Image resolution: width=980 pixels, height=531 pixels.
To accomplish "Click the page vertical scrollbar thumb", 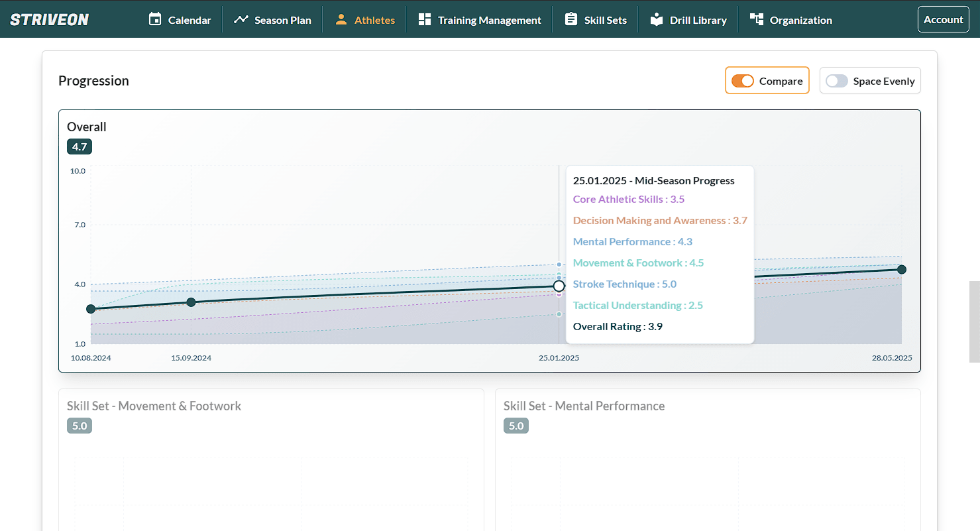I will 974,322.
